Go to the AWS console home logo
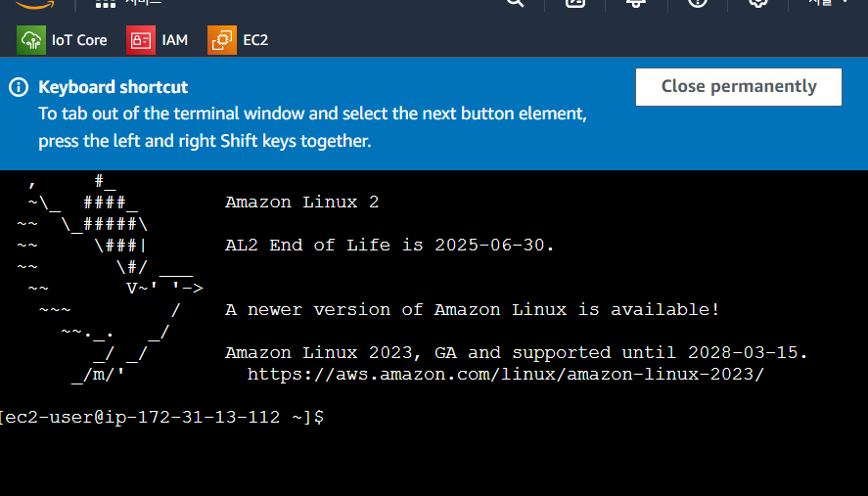Image resolution: width=868 pixels, height=496 pixels. [x=35, y=3]
